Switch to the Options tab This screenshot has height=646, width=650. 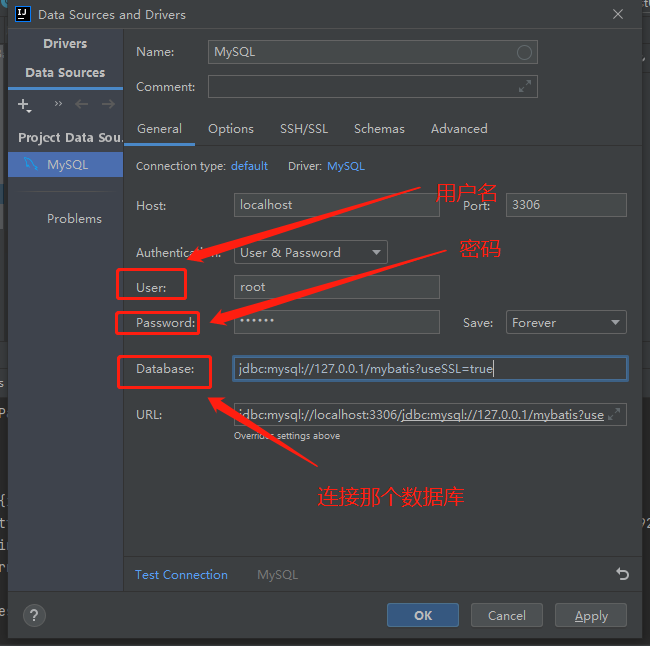coord(231,129)
